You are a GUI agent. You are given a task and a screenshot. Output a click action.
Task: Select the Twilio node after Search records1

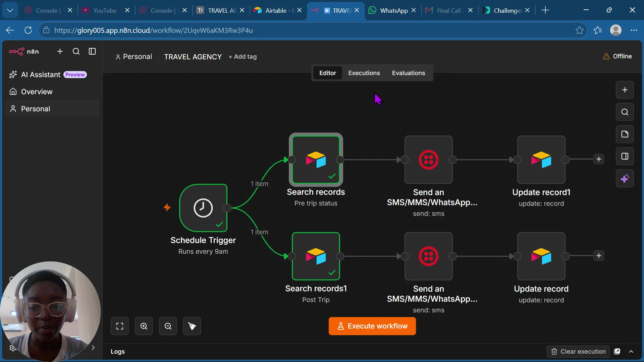[x=428, y=256]
